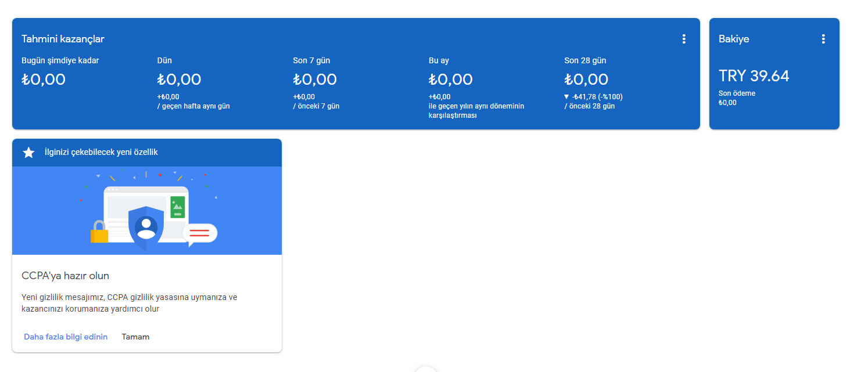Click the Bu ay earnings label
Screen dimensions: 868x372
(x=439, y=60)
